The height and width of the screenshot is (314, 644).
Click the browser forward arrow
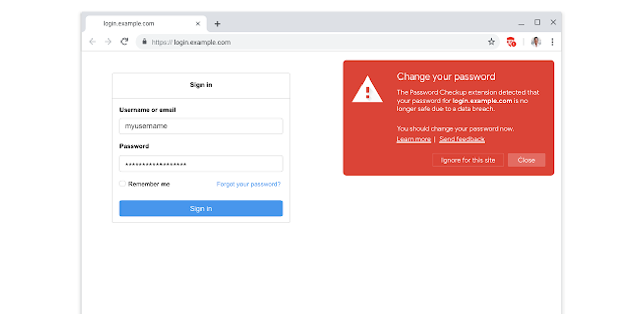pos(108,42)
